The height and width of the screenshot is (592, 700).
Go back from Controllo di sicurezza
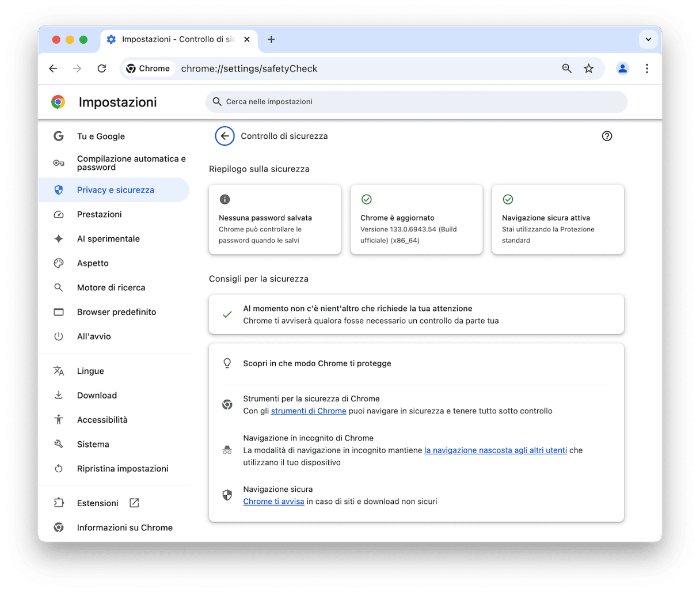(225, 136)
